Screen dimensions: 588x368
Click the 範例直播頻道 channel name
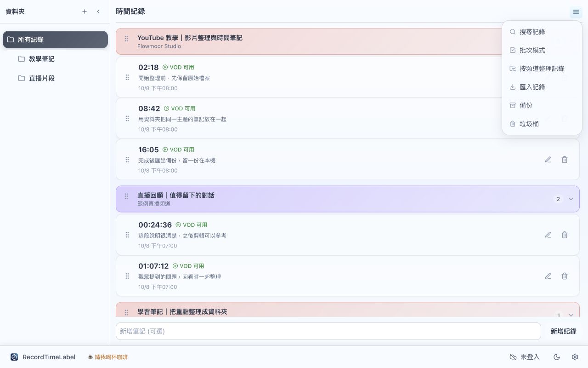[154, 203]
